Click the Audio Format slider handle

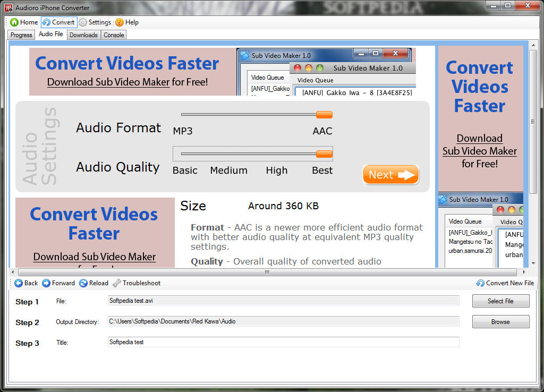pyautogui.click(x=325, y=115)
